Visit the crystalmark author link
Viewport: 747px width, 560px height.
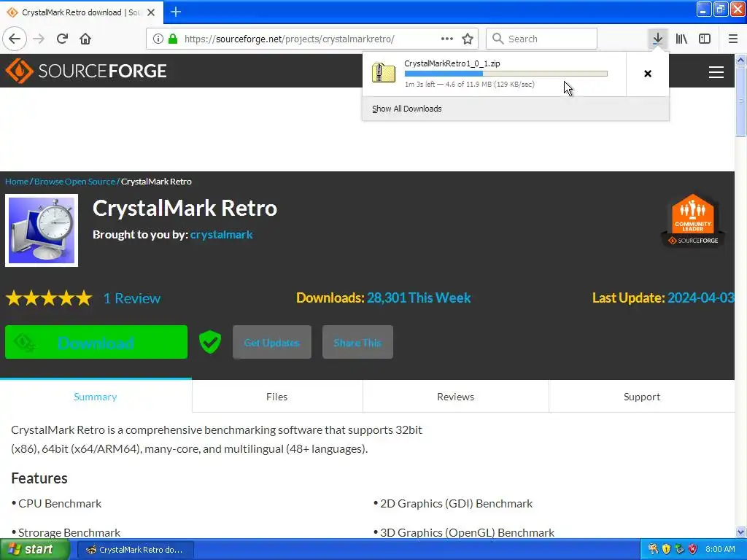coord(222,234)
